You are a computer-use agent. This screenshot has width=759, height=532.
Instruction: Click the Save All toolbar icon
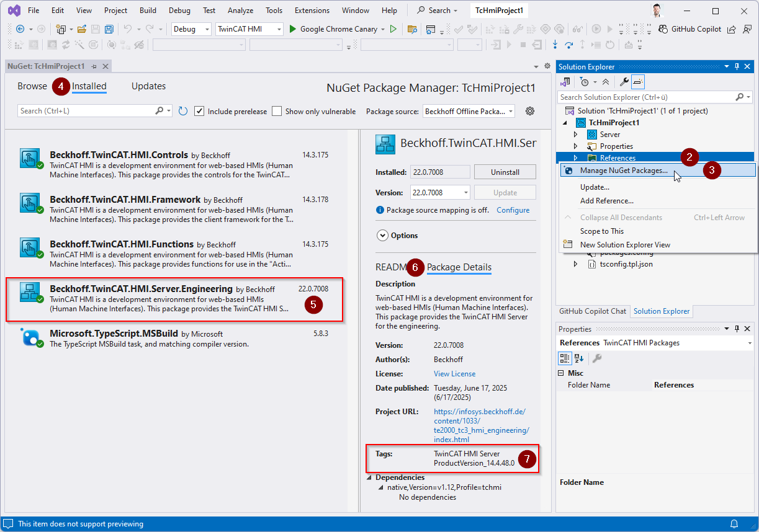109,29
